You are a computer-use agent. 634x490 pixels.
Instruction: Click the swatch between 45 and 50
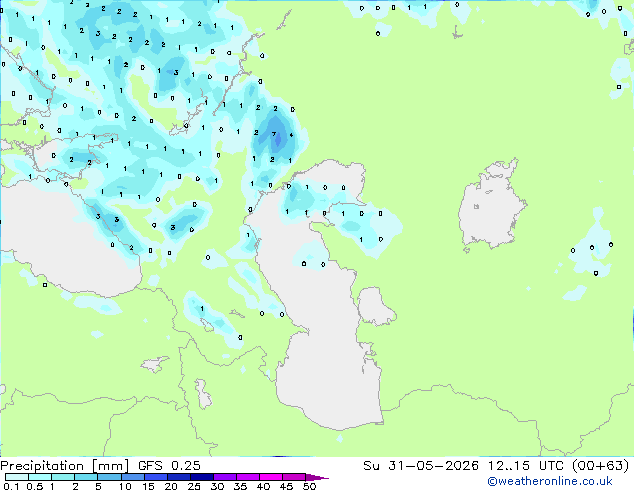click(x=294, y=477)
